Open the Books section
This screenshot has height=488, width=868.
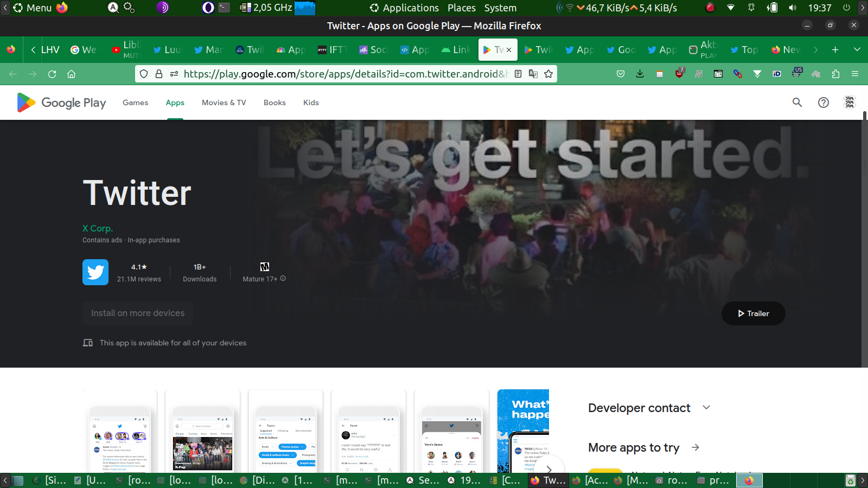click(x=275, y=102)
